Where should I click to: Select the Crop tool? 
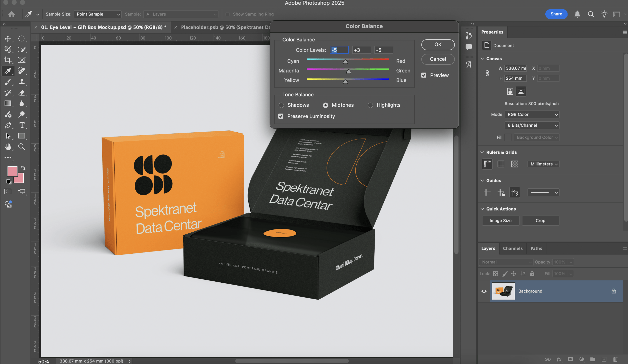click(x=8, y=60)
